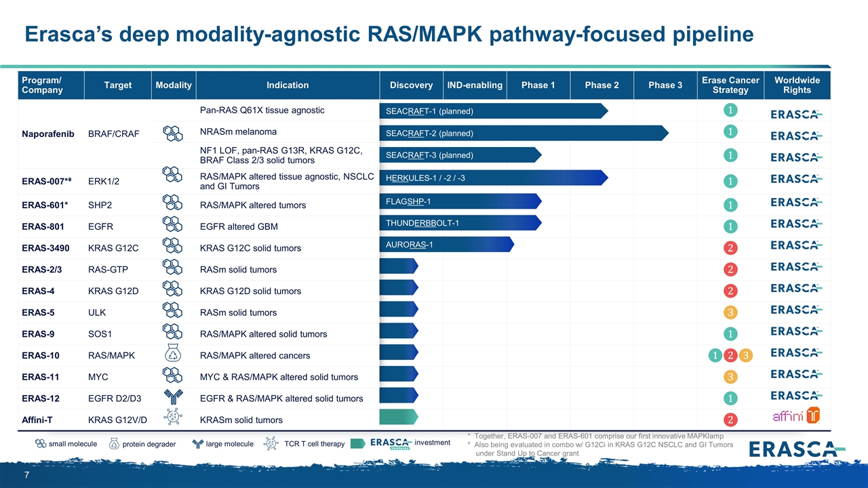Click the red 2 circle in the ERAS-10 row
Image resolution: width=868 pixels, height=488 pixels.
click(x=730, y=355)
